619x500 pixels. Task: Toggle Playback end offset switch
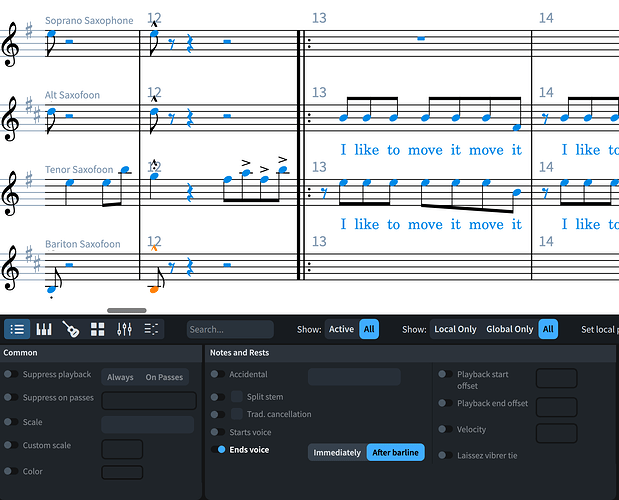point(445,403)
